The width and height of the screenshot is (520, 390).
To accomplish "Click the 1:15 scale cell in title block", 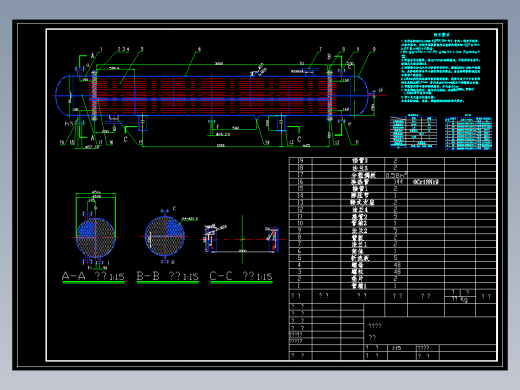I will [402, 348].
